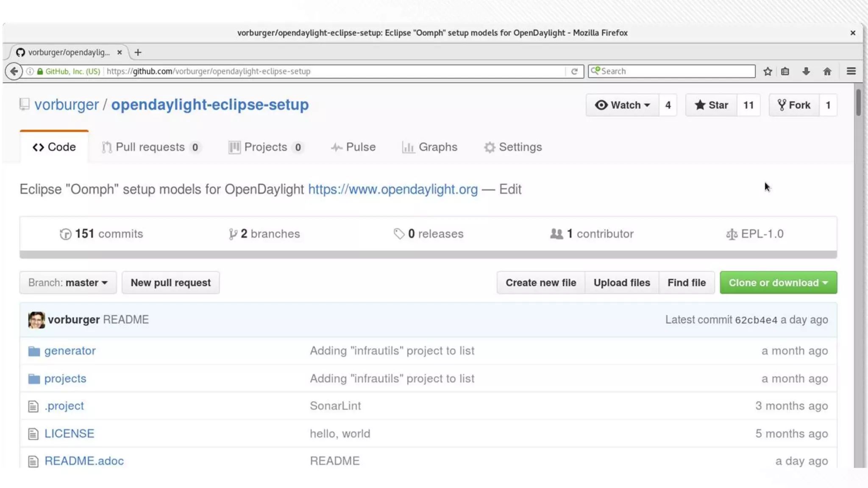
Task: Open the site identity info icon
Action: [x=30, y=71]
